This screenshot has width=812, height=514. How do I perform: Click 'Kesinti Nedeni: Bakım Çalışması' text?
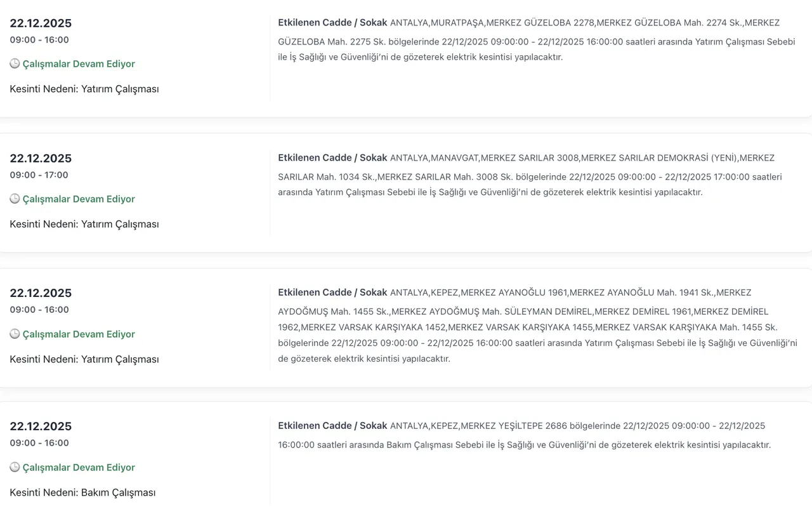(x=82, y=492)
